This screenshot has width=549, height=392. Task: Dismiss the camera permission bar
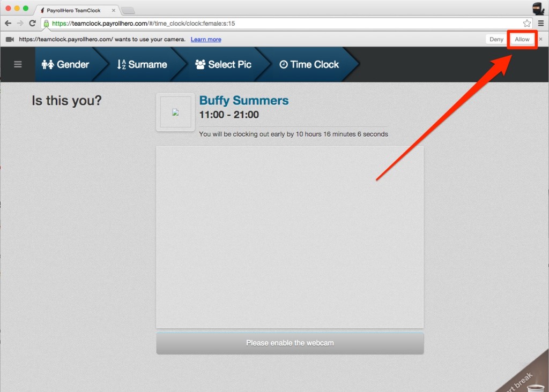tap(540, 39)
